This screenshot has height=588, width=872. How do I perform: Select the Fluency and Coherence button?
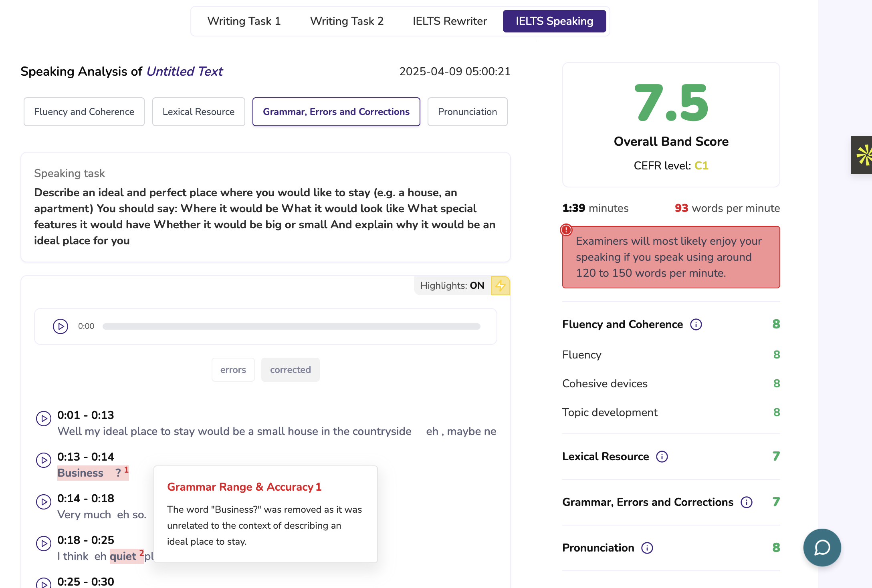coord(84,112)
